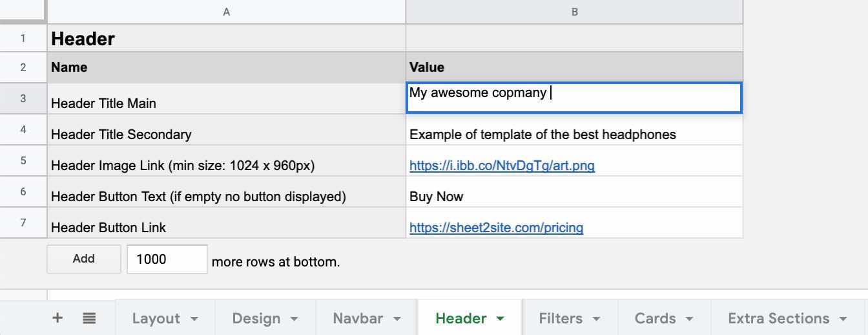The image size is (868, 335).
Task: Select column B header
Action: click(574, 12)
